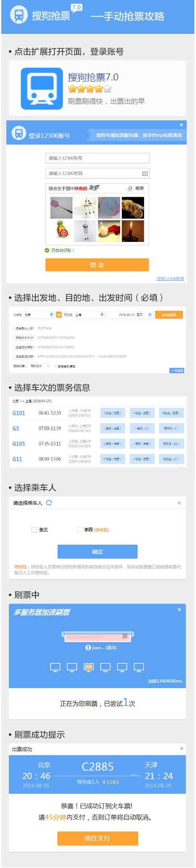Open the calendar icon in the date field
Viewport: 196px width, 868px height.
[x=150, y=315]
